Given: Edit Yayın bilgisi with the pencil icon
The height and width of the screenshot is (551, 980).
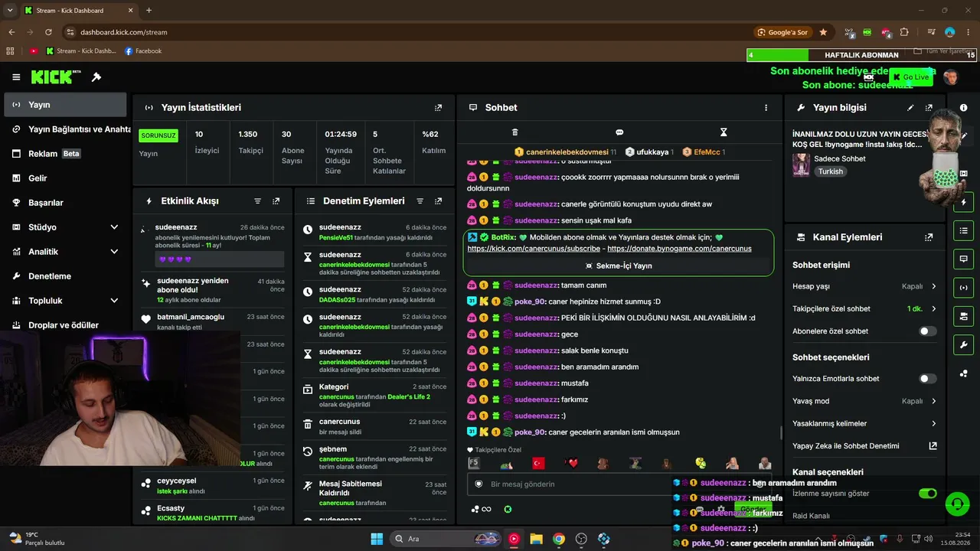Looking at the screenshot, I should pyautogui.click(x=910, y=108).
